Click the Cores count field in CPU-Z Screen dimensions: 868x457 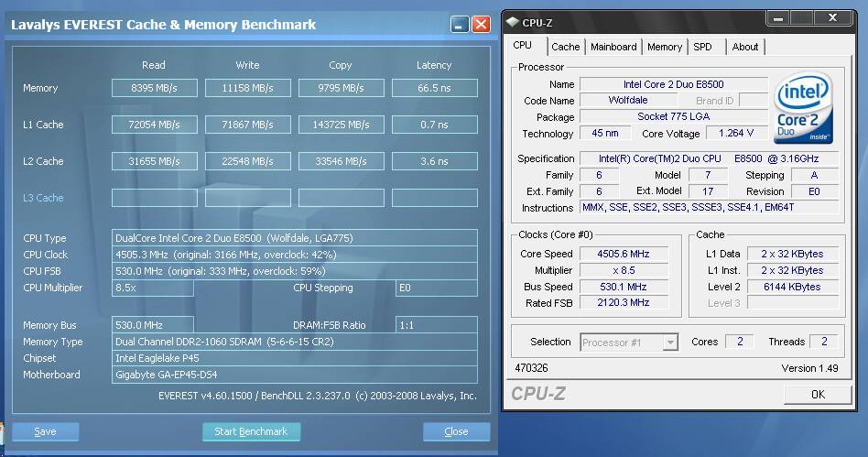[x=740, y=342]
